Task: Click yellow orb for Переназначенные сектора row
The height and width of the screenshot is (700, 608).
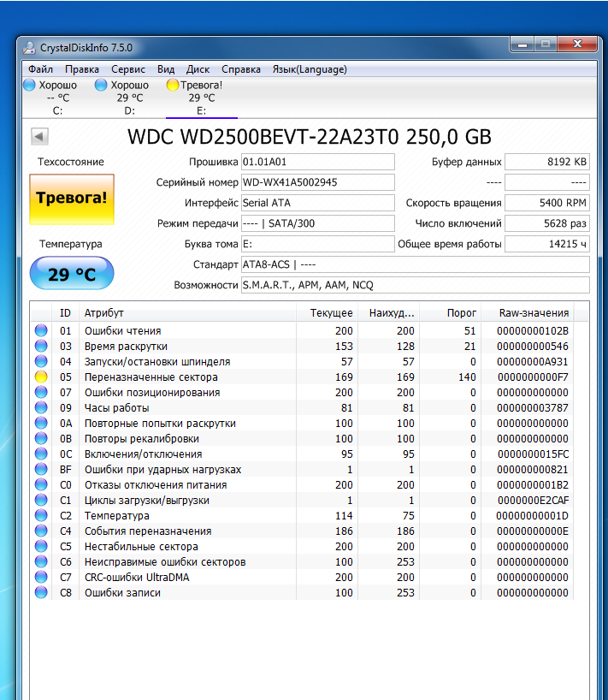Action: (x=41, y=377)
